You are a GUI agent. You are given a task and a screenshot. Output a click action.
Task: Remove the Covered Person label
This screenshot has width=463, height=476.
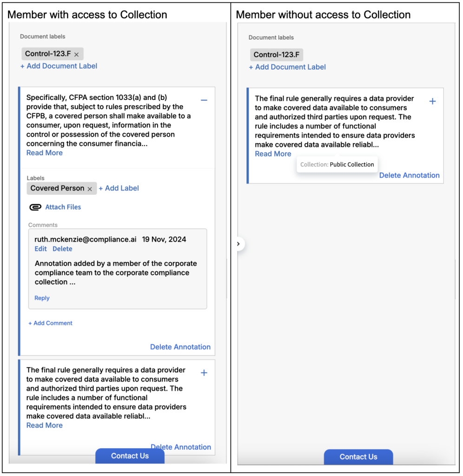(90, 189)
